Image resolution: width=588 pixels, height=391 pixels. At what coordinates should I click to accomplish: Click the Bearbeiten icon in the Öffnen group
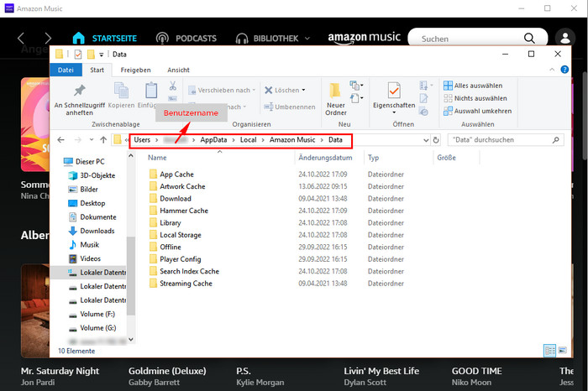click(423, 98)
